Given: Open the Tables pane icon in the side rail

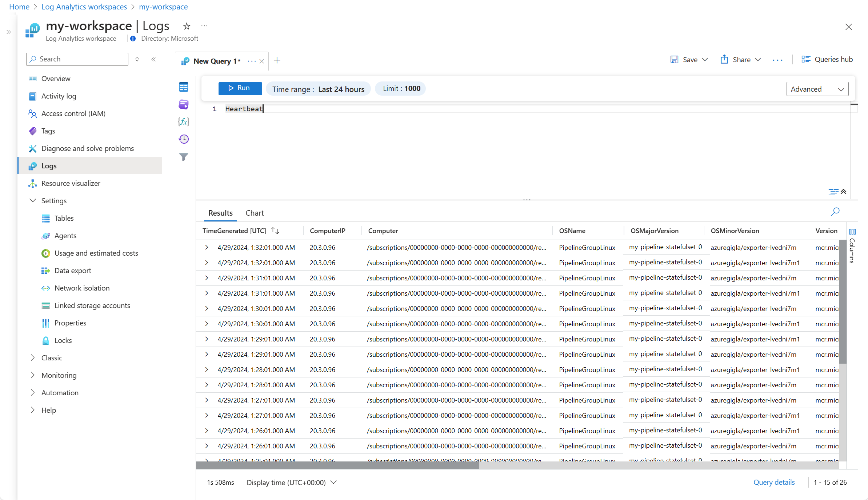Looking at the screenshot, I should pos(184,87).
